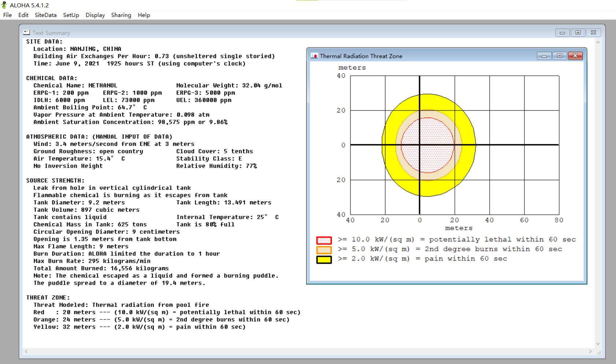Click the "Ambient Boiling Point" line
Image resolution: width=616 pixels, height=364 pixels.
pos(90,108)
